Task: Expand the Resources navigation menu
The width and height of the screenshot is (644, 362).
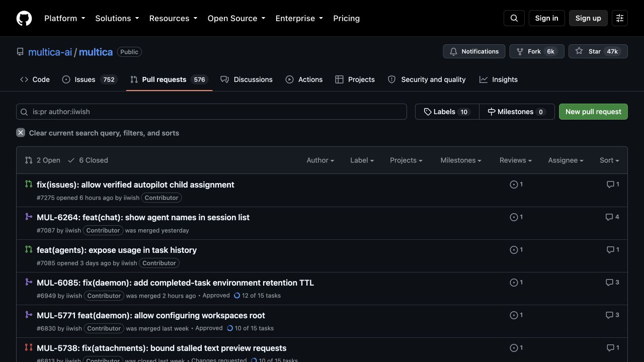Action: (174, 18)
